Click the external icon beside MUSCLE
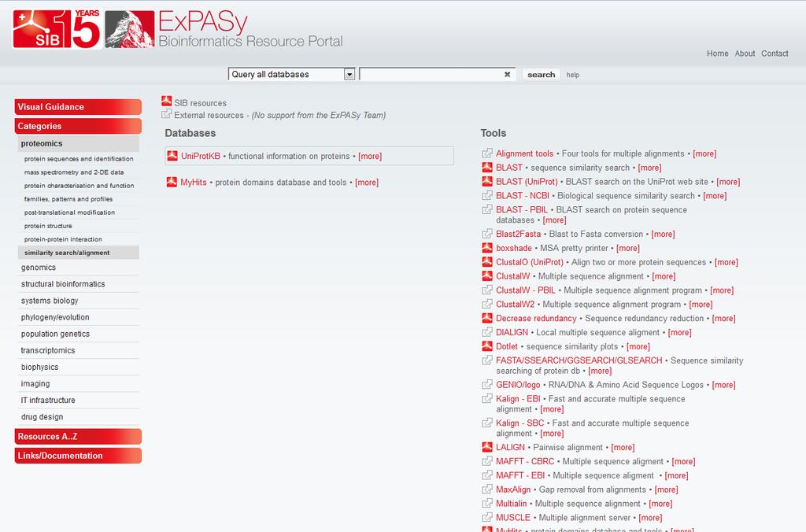Viewport: 806px width, 532px height. coord(486,517)
